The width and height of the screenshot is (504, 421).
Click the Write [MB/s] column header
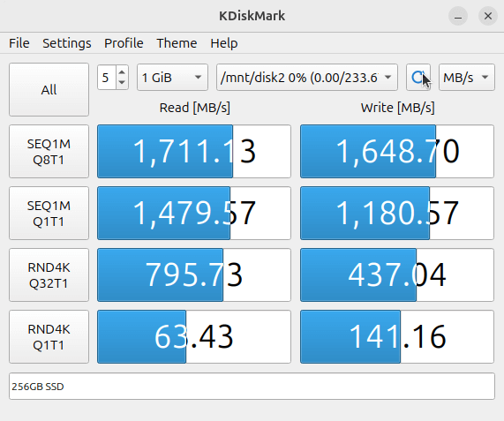[x=397, y=108]
